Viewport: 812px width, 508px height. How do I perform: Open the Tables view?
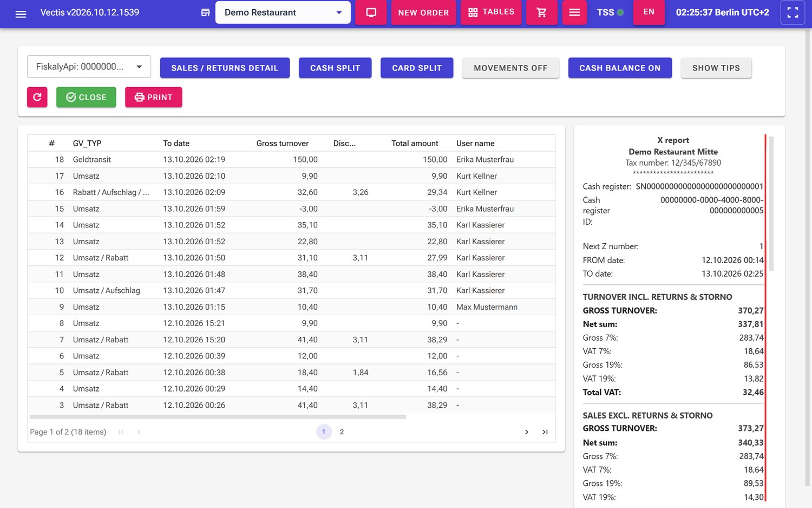(491, 12)
